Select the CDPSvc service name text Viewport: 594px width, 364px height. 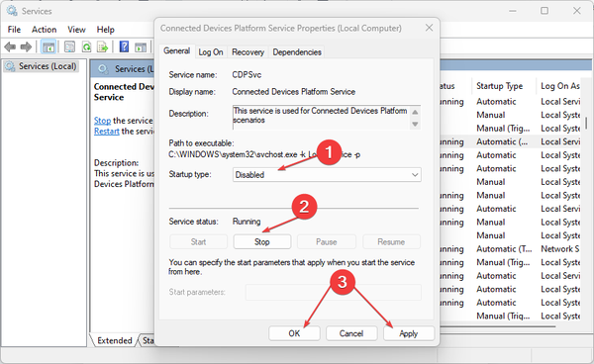(247, 74)
